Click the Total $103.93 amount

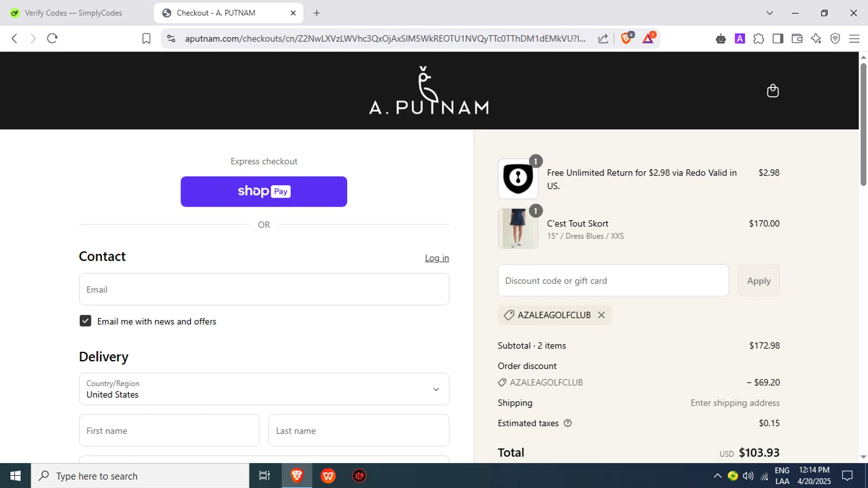[x=759, y=453]
